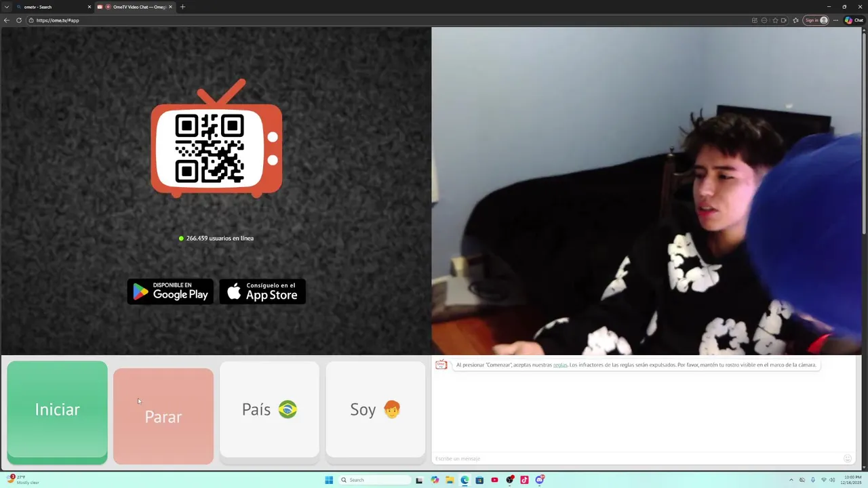The width and height of the screenshot is (868, 488).
Task: Click the OneDrive cloud tray icon
Action: [802, 480]
